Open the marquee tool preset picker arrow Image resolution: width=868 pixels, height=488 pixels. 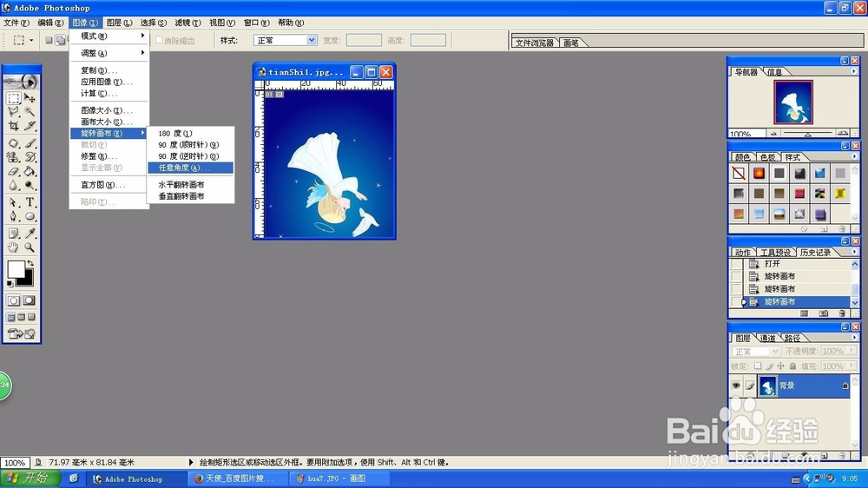tap(31, 40)
